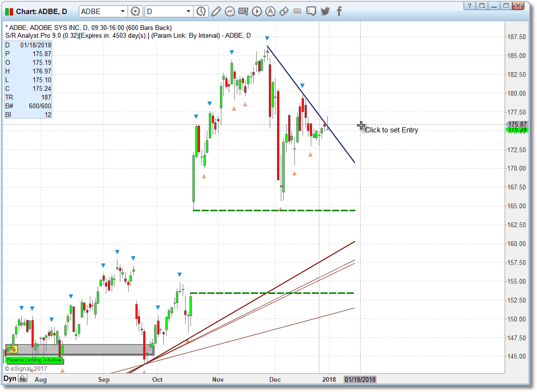Open the help question mark button
This screenshot has width=537, height=392.
(469, 5)
